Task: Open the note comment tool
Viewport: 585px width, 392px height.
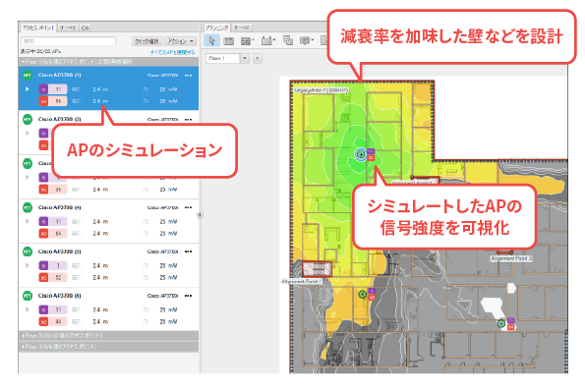Action: (x=307, y=40)
